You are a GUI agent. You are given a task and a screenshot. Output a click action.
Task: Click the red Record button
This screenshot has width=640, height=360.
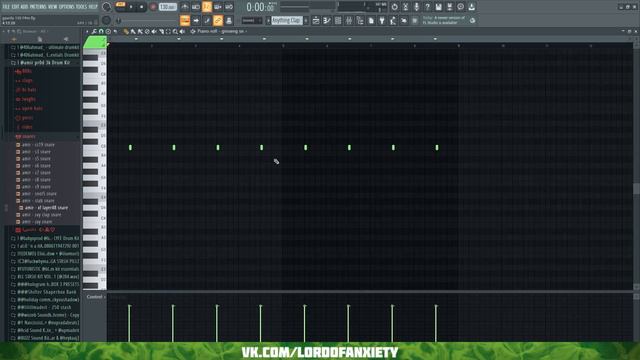click(153, 7)
